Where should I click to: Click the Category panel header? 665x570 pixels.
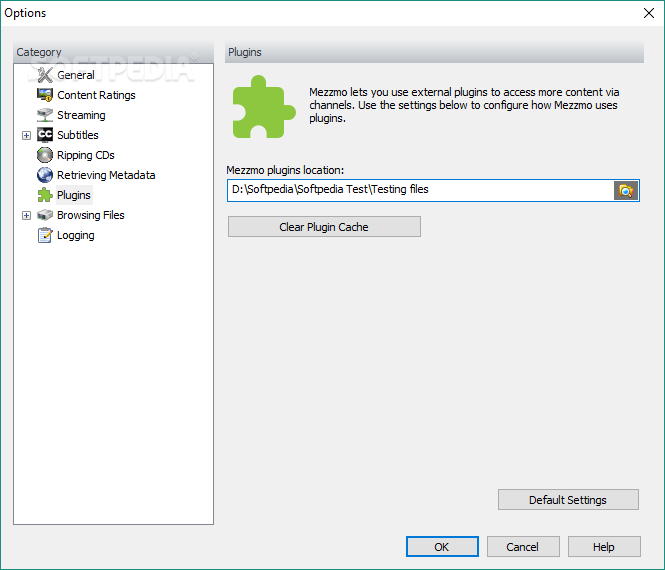[x=113, y=52]
